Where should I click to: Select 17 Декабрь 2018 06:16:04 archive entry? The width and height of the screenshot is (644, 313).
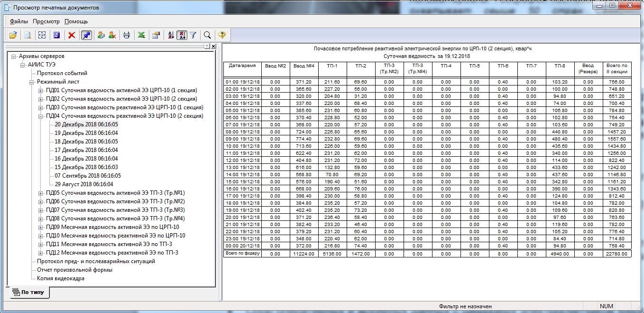point(86,150)
